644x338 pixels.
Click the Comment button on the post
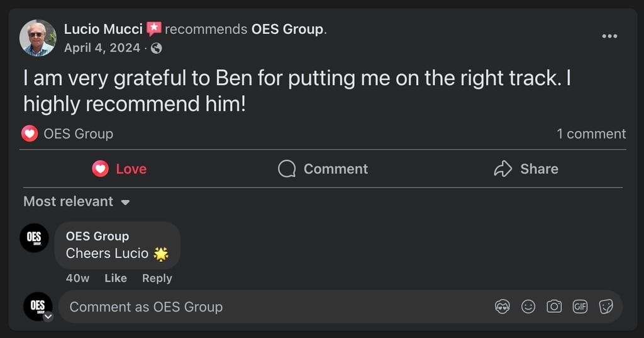coord(323,169)
